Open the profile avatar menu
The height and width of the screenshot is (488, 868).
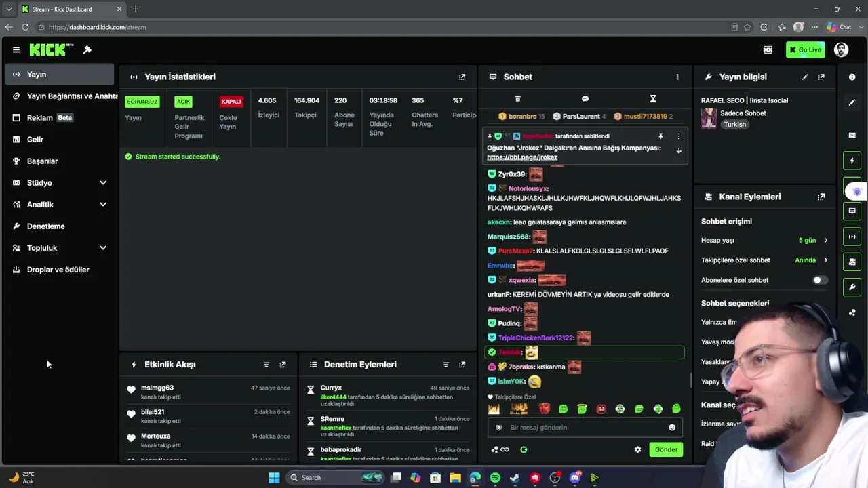[x=841, y=49]
